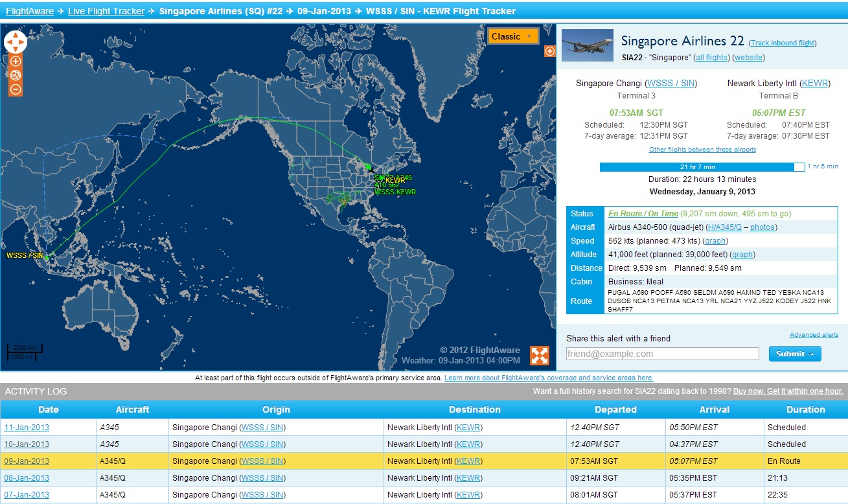Open the Advanced alerts link
848x504 pixels.
tap(814, 335)
